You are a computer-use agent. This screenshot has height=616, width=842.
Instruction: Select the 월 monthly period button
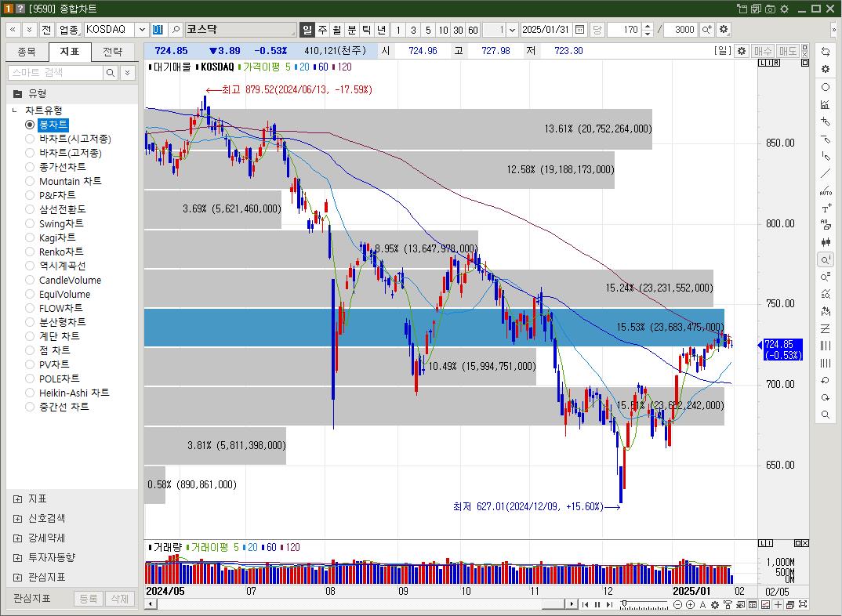point(336,30)
